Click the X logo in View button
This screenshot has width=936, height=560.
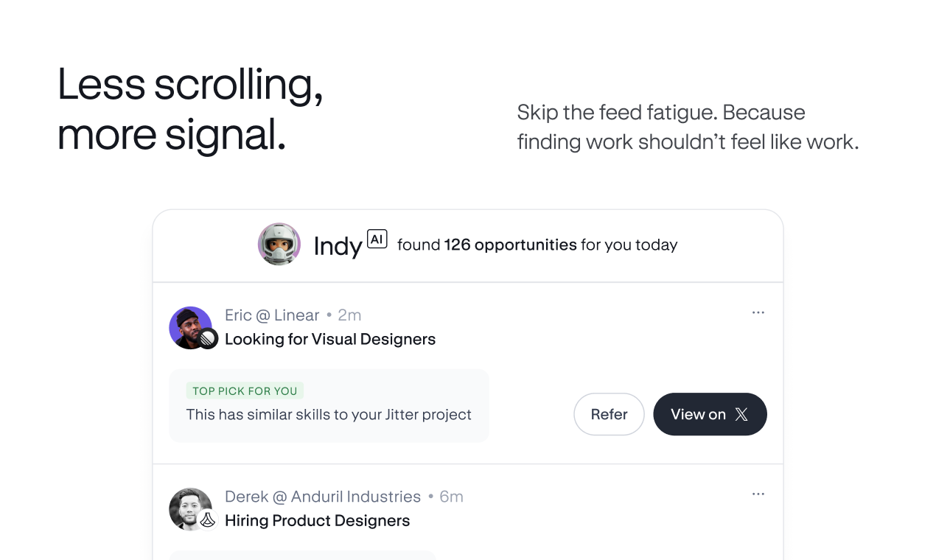(x=741, y=414)
